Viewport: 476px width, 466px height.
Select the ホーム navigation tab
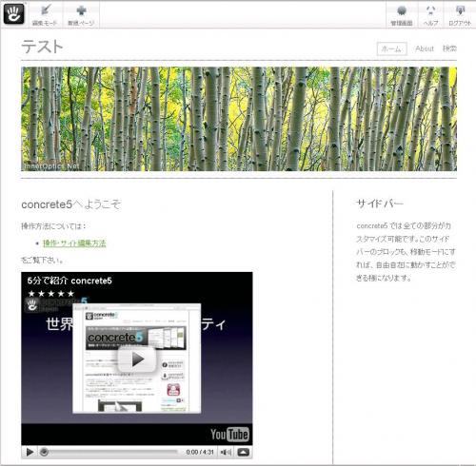click(391, 49)
